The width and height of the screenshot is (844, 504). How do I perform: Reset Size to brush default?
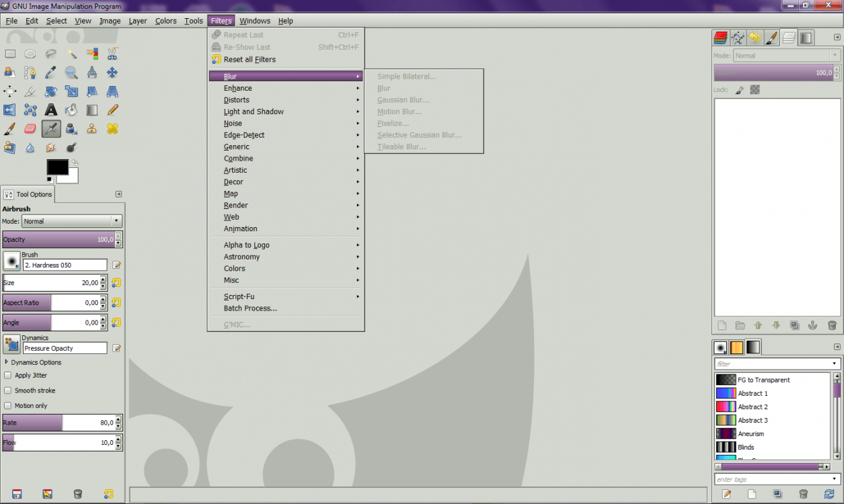tap(116, 283)
